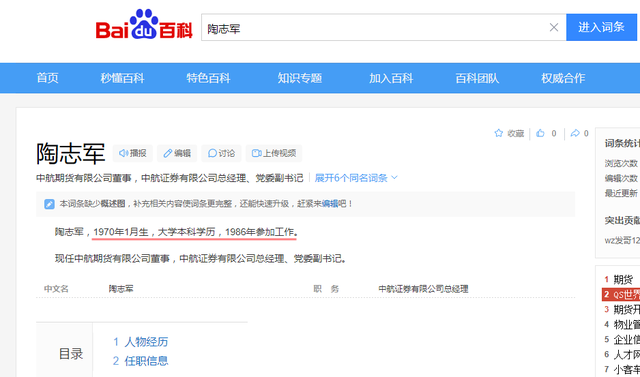Click the Baidu Baike logo
The height and width of the screenshot is (377, 640).
(144, 24)
